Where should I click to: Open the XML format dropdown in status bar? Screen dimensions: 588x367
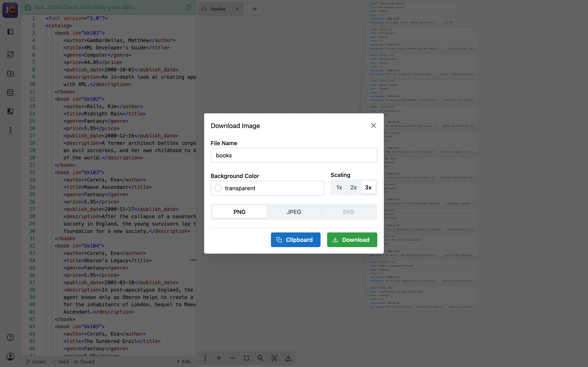click(184, 361)
